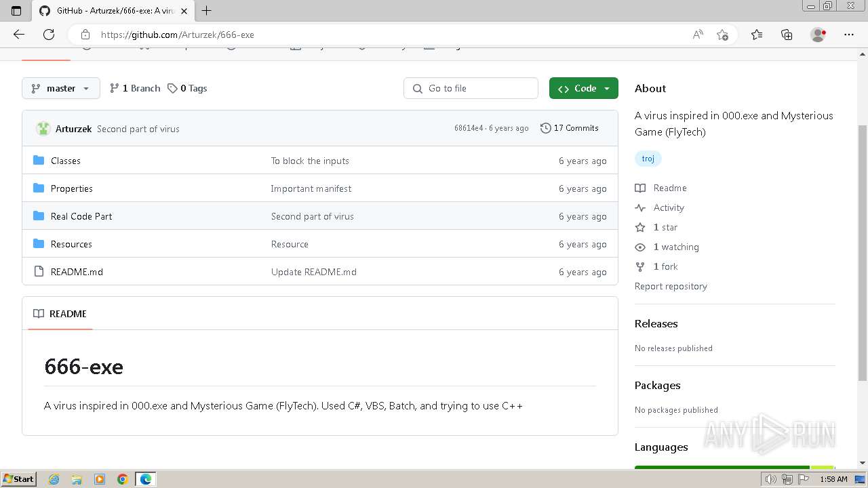The image size is (868, 488).
Task: Refresh the GitHub page
Action: pyautogui.click(x=49, y=35)
